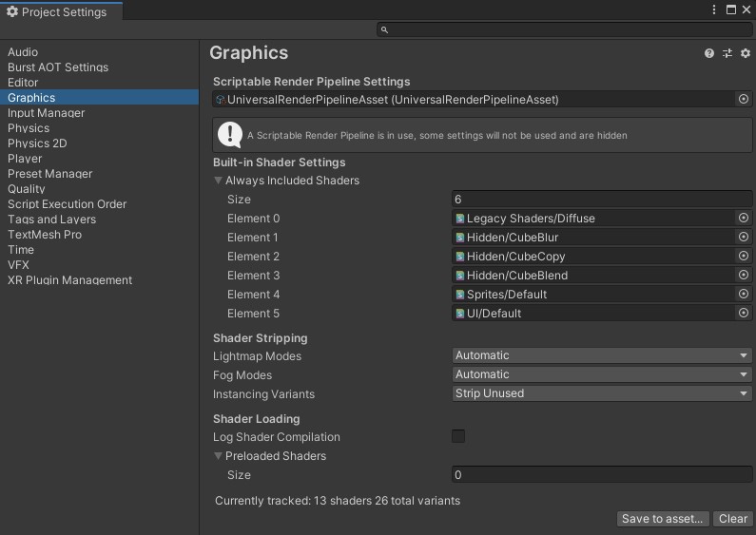This screenshot has height=535, width=756.
Task: Open the Fog Modes dropdown
Action: pyautogui.click(x=602, y=375)
